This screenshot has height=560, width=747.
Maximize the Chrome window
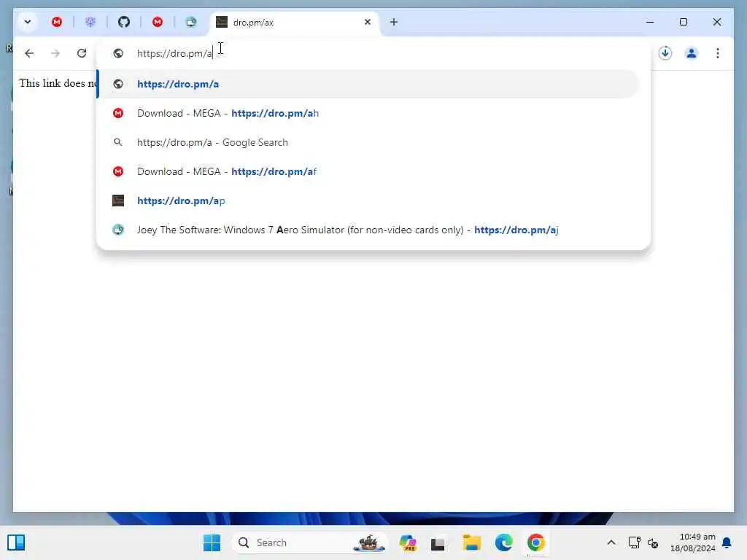click(x=683, y=22)
